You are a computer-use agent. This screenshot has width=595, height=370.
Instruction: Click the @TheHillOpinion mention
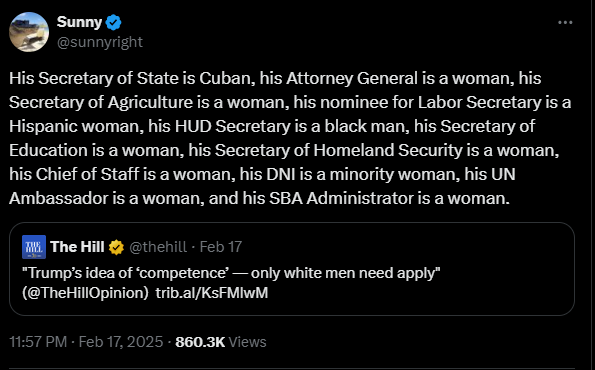(85, 293)
